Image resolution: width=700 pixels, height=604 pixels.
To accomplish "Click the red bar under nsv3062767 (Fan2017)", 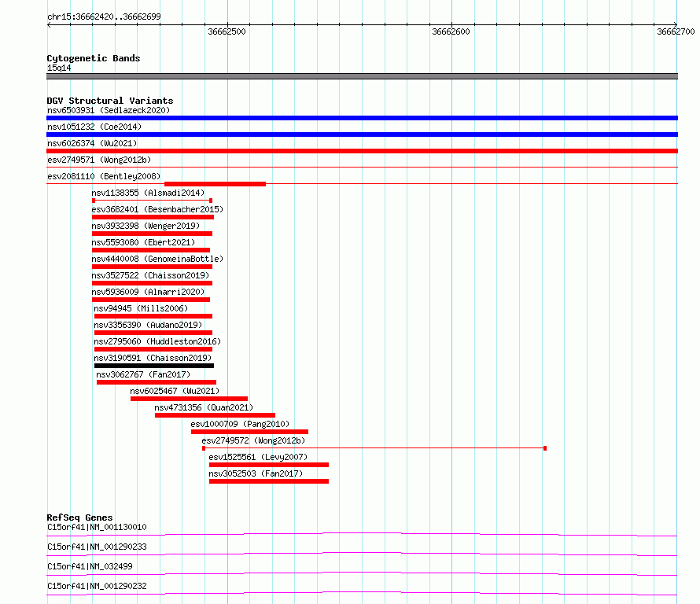I will coord(157,382).
